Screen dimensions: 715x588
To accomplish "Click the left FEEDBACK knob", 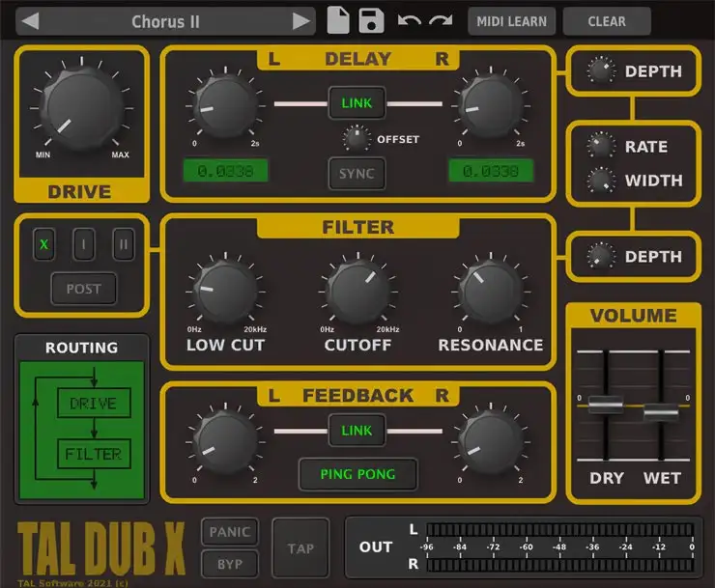I will click(225, 442).
